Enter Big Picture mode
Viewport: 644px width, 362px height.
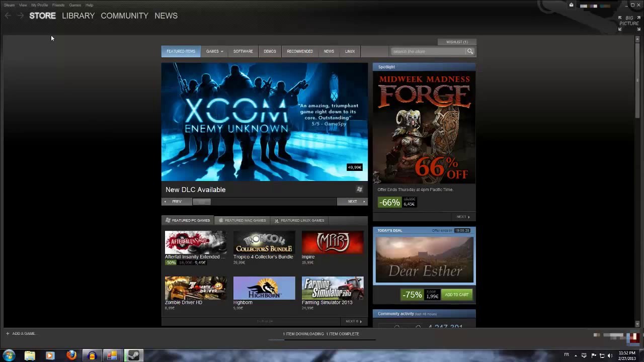click(x=629, y=23)
